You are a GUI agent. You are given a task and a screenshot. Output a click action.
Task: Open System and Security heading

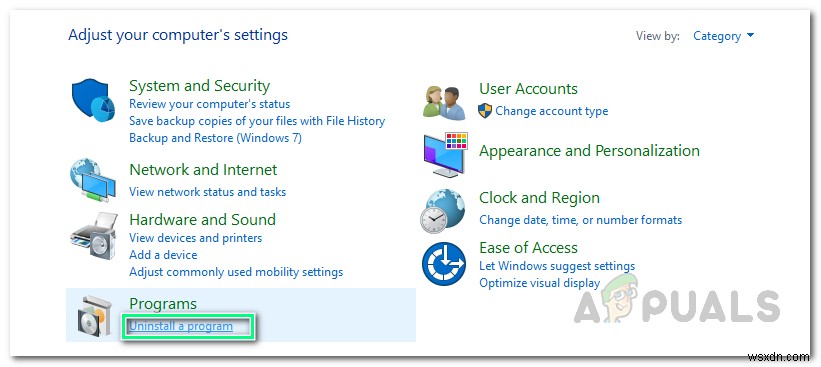pos(199,85)
